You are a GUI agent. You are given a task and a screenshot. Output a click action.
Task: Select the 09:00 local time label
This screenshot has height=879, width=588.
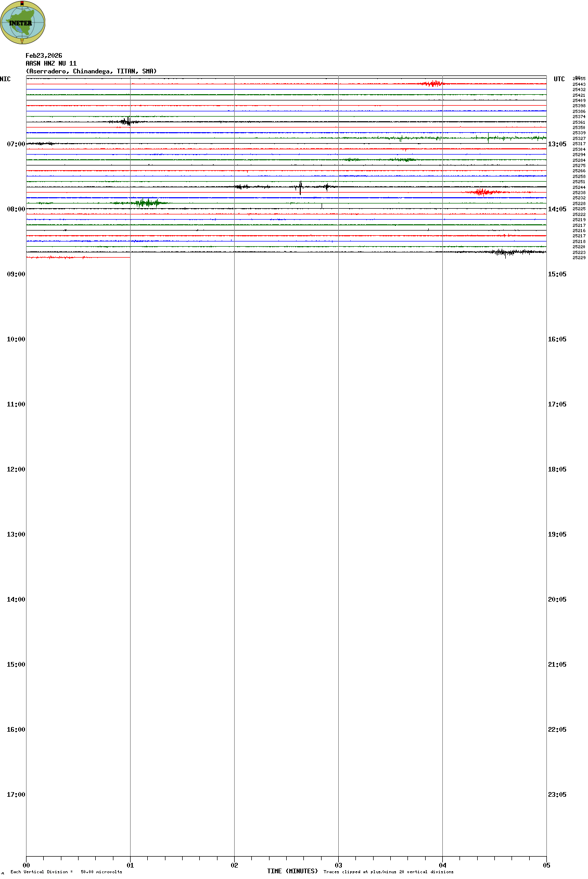tap(16, 274)
